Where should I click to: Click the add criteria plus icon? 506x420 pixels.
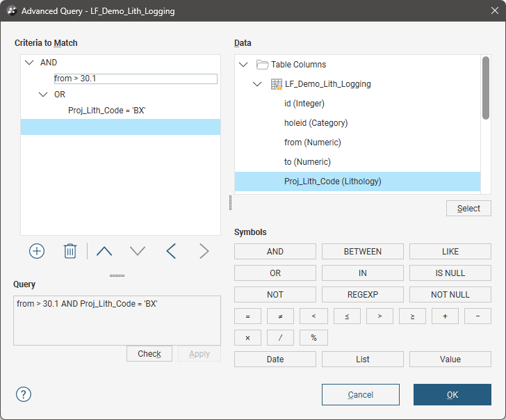pyautogui.click(x=37, y=251)
